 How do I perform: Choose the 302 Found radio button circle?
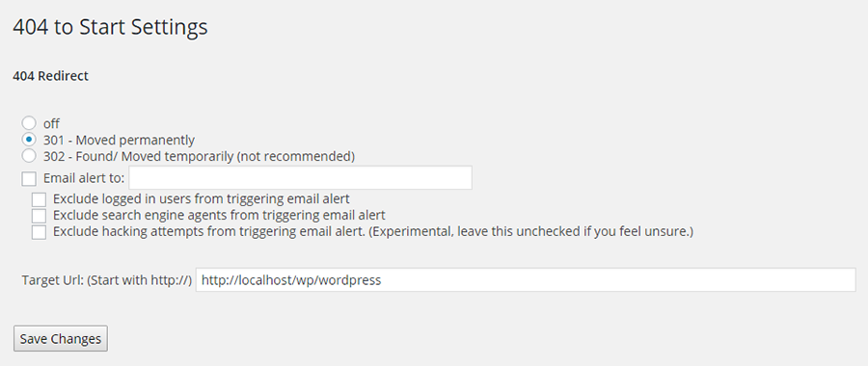(x=29, y=156)
